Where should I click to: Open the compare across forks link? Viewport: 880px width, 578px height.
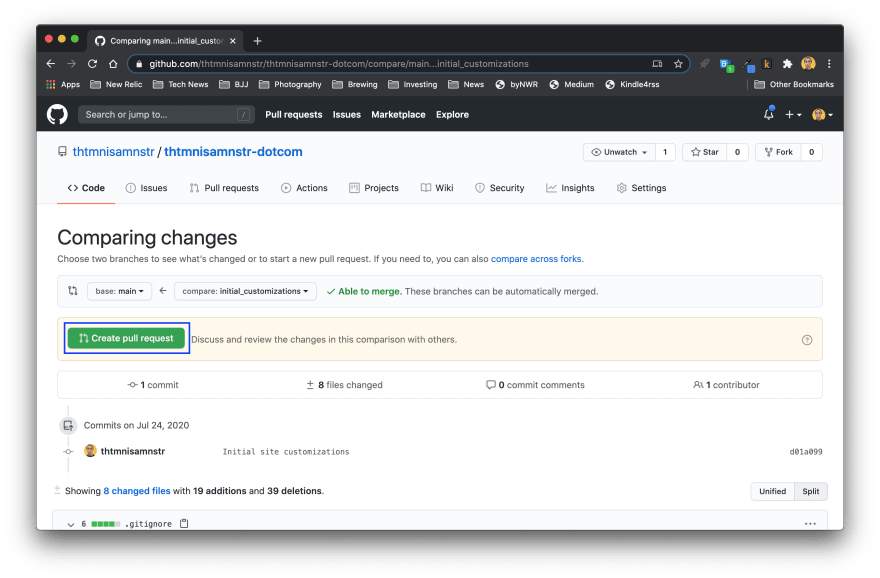tap(536, 259)
